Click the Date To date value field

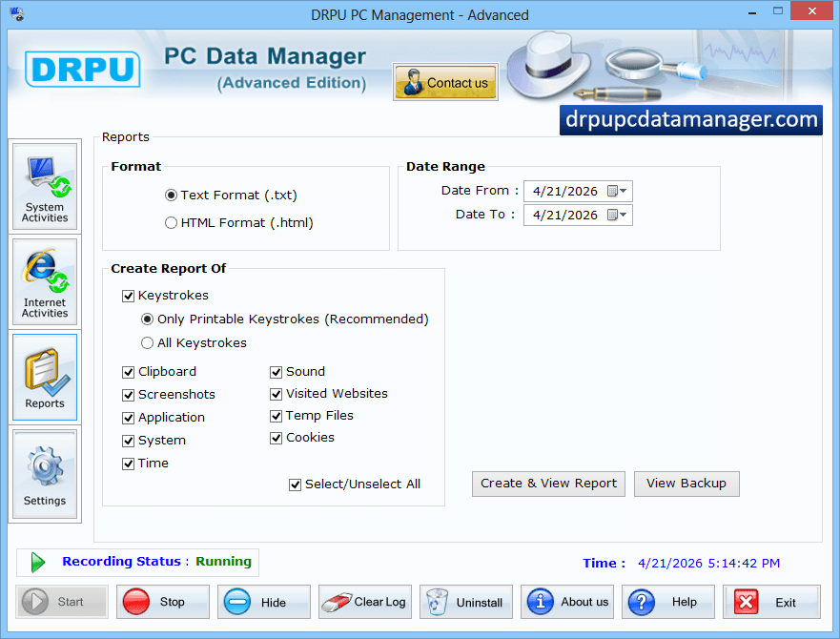click(x=564, y=215)
